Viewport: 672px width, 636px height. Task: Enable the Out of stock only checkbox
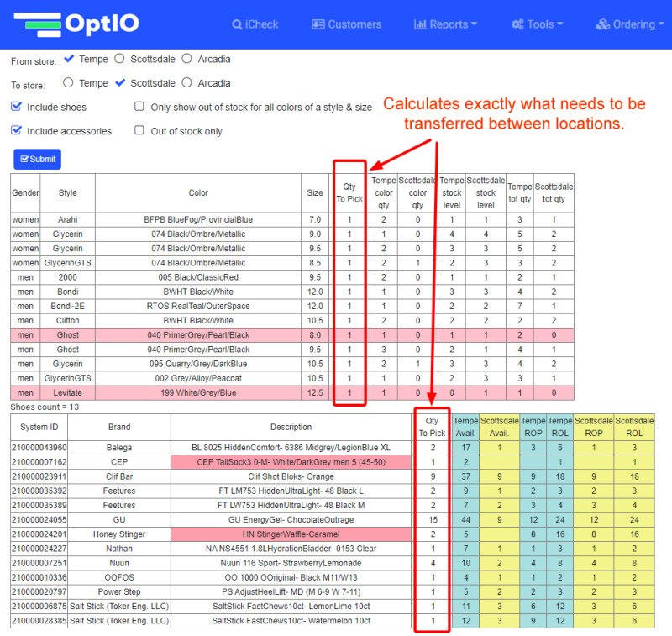139,131
